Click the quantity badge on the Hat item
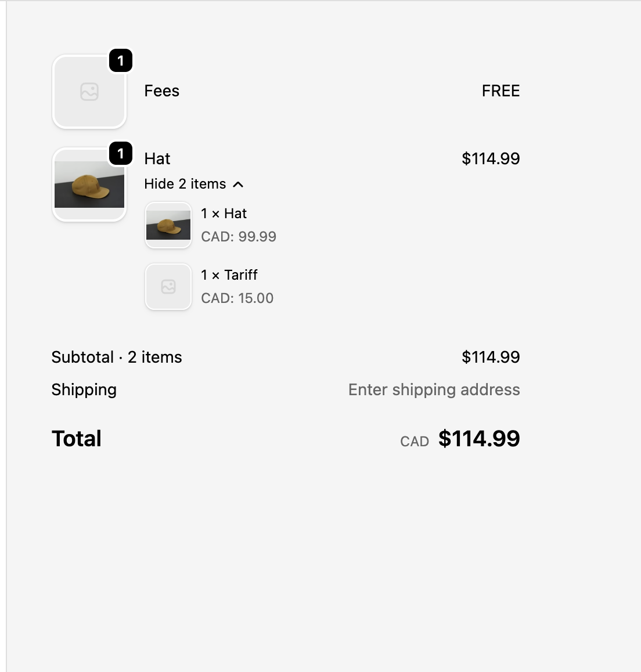The image size is (641, 672). (x=121, y=154)
